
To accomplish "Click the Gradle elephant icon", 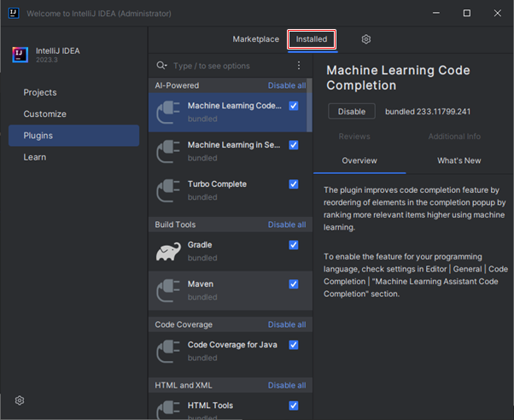I will [x=168, y=252].
